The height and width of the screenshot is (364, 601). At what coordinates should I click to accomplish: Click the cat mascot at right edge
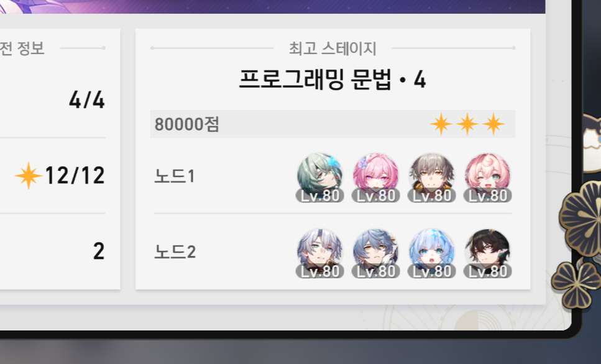point(592,142)
